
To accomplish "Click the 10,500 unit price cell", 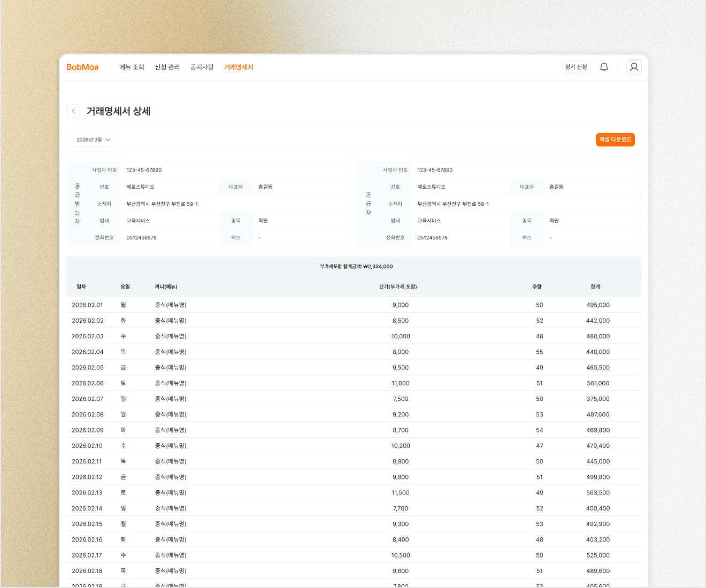I will click(x=401, y=555).
